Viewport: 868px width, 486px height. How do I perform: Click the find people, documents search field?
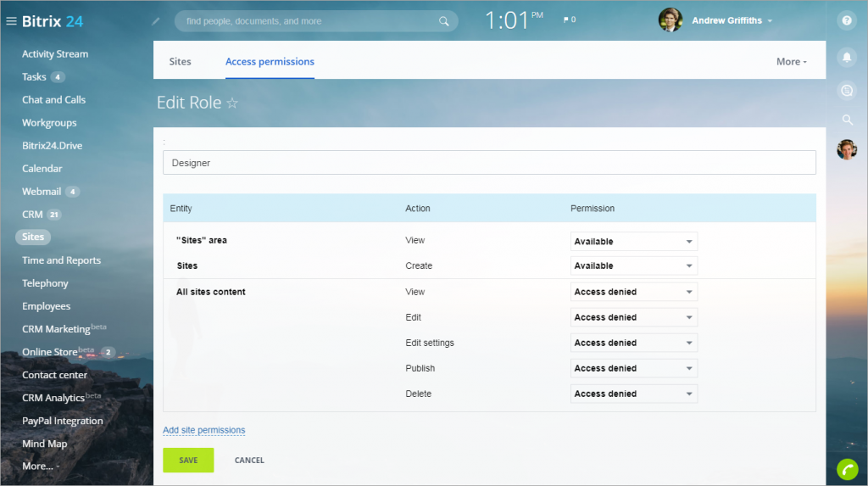316,21
